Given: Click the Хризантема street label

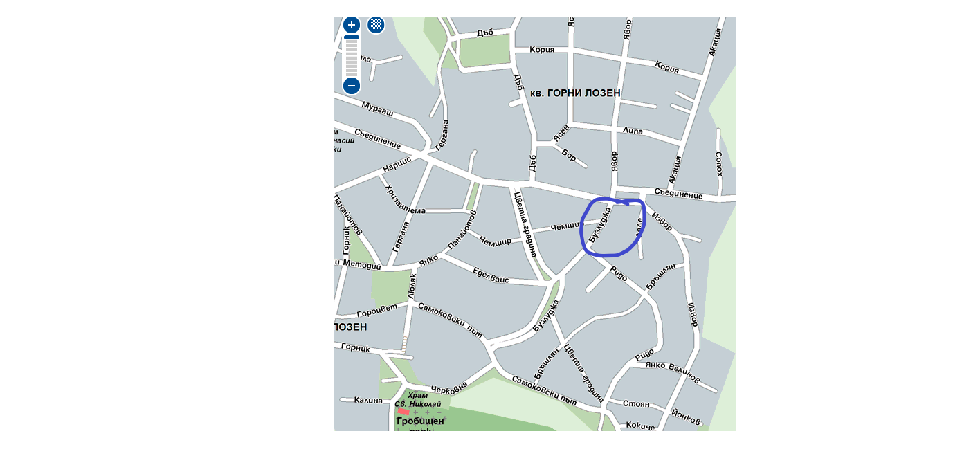Looking at the screenshot, I should tap(406, 199).
